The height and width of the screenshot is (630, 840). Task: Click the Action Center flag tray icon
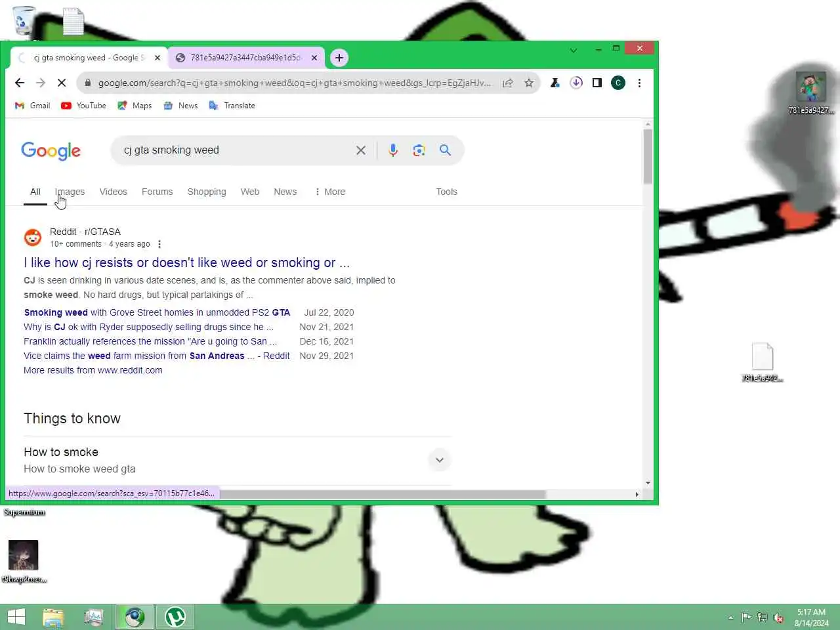click(x=746, y=618)
